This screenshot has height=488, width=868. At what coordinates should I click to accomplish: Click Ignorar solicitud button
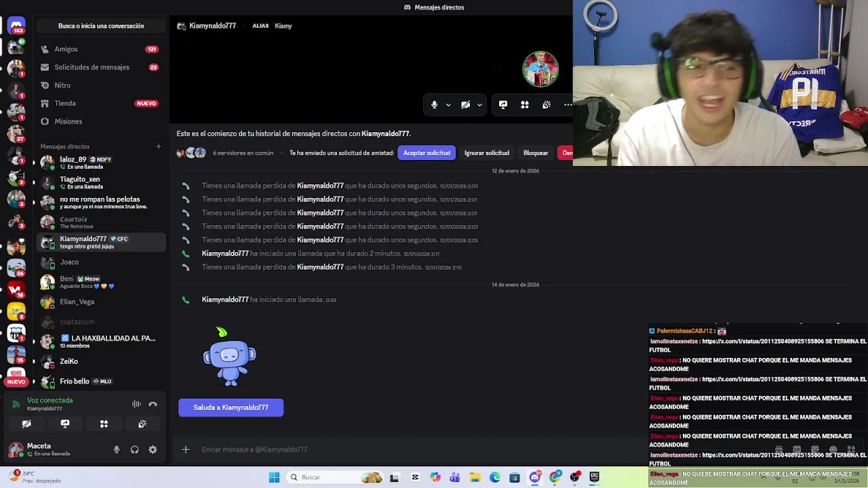click(x=486, y=153)
